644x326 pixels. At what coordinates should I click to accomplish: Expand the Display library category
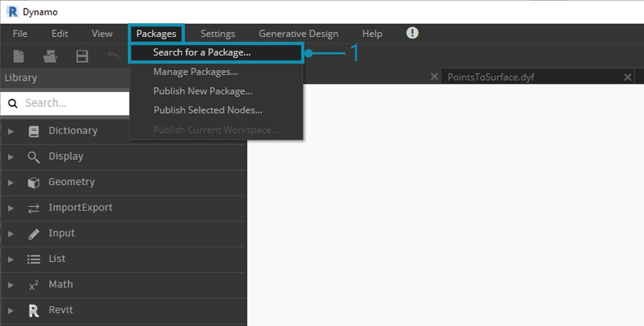pos(11,157)
